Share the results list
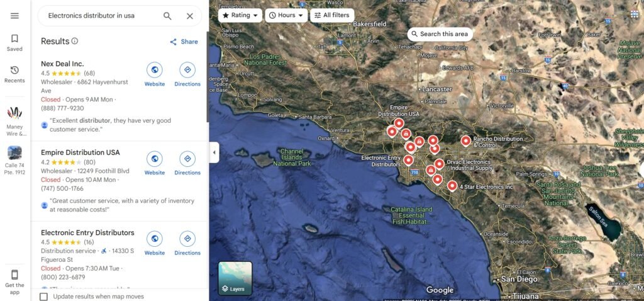This screenshot has width=644, height=301. [184, 42]
